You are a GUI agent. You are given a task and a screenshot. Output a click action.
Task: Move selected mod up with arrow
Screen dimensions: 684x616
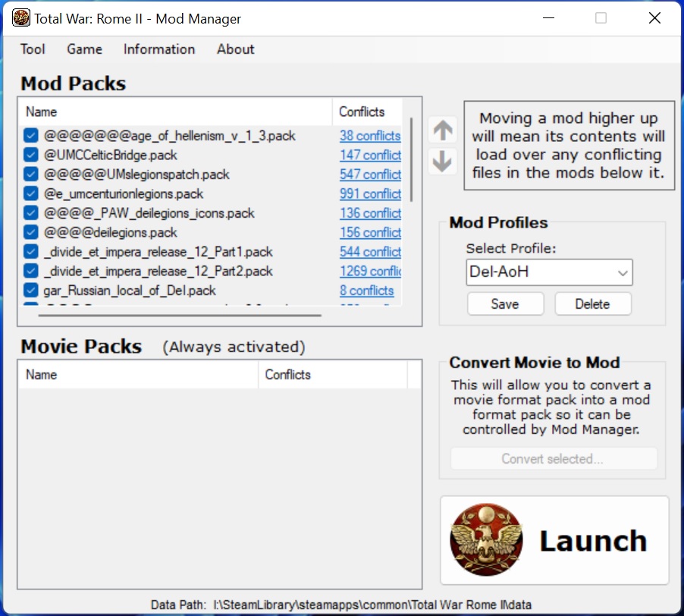443,130
